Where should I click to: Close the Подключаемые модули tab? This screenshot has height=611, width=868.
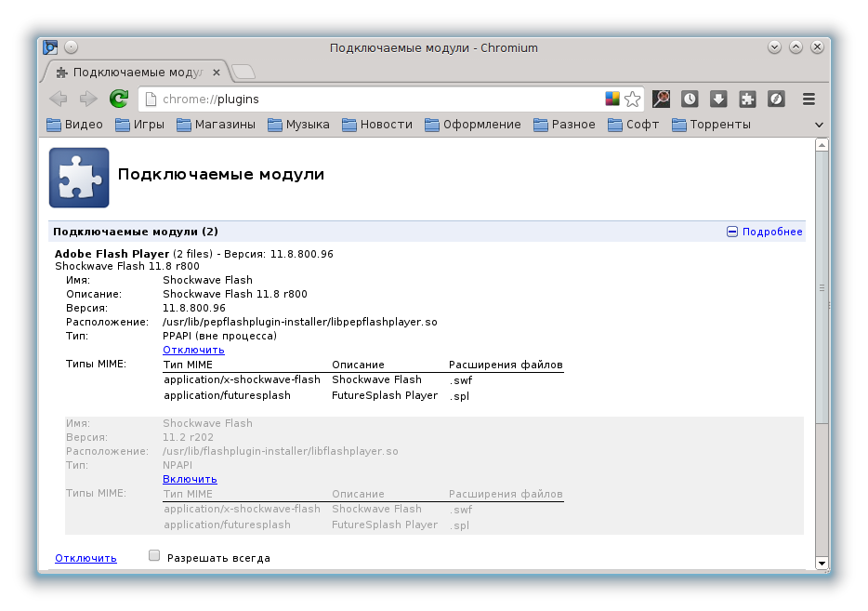point(217,73)
